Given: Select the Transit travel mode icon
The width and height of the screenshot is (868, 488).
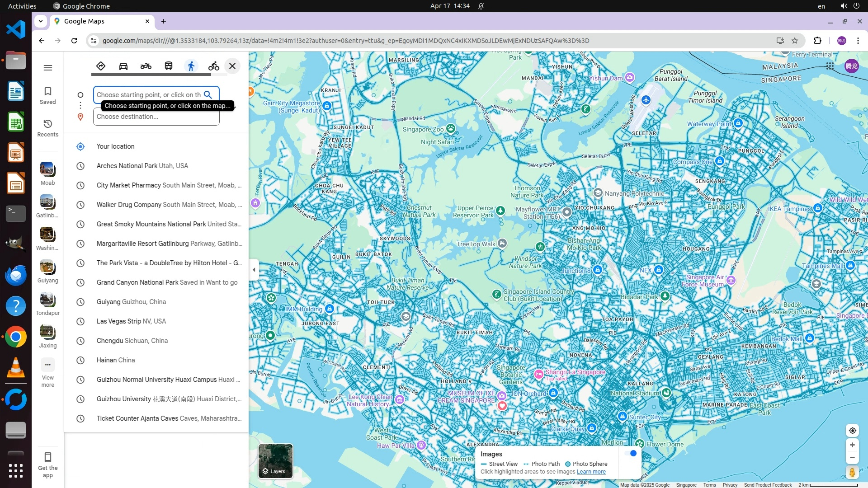Looking at the screenshot, I should click(169, 66).
